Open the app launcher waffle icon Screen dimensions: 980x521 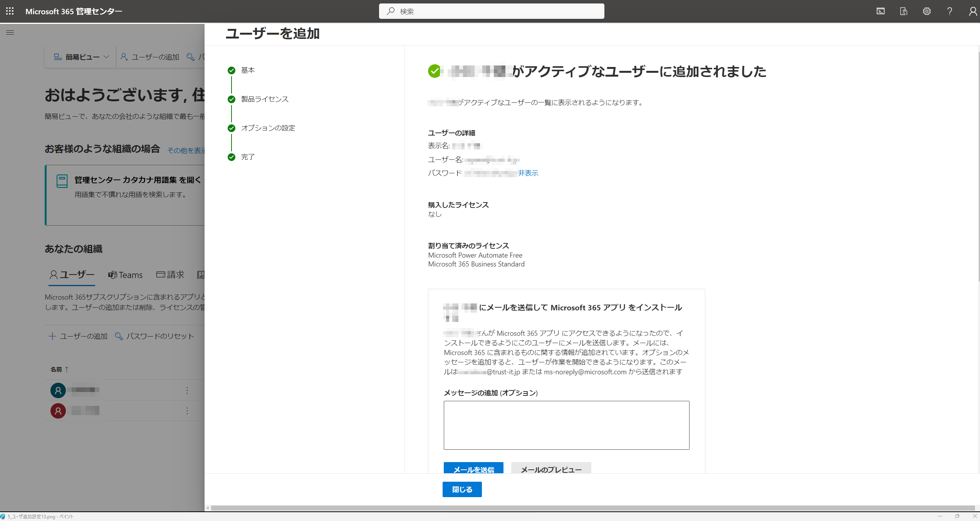pos(10,11)
